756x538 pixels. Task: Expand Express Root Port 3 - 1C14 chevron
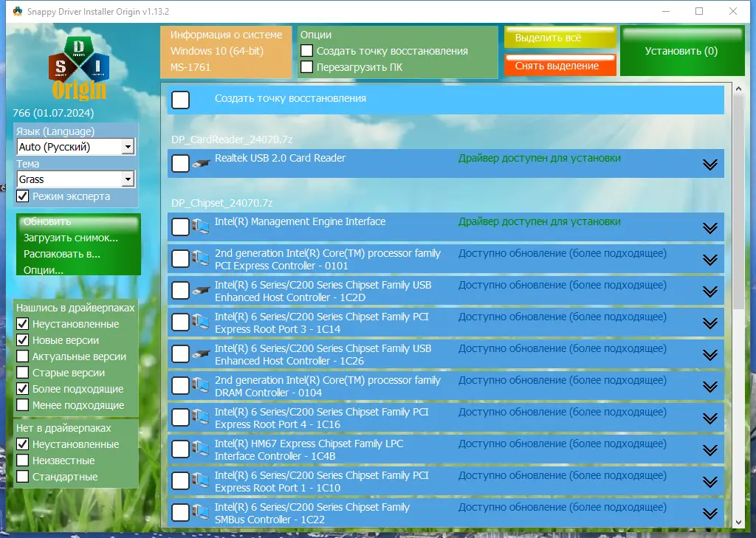pyautogui.click(x=709, y=323)
